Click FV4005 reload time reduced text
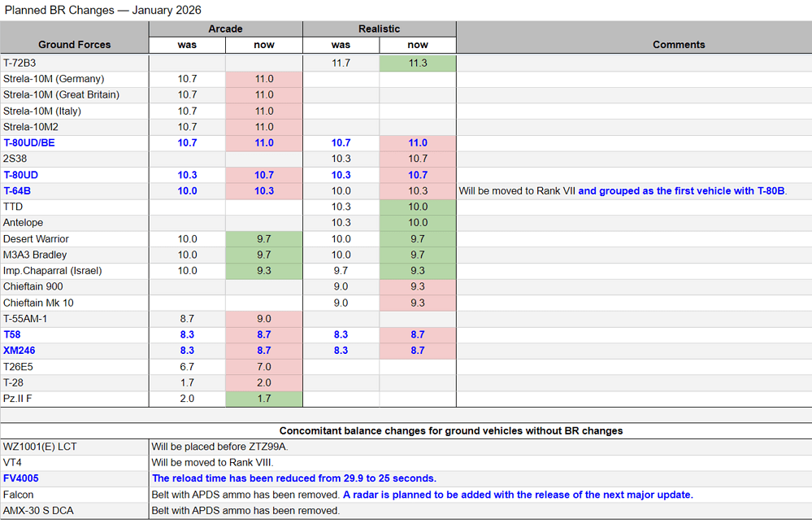Screen dimensions: 812x528 [x=294, y=478]
